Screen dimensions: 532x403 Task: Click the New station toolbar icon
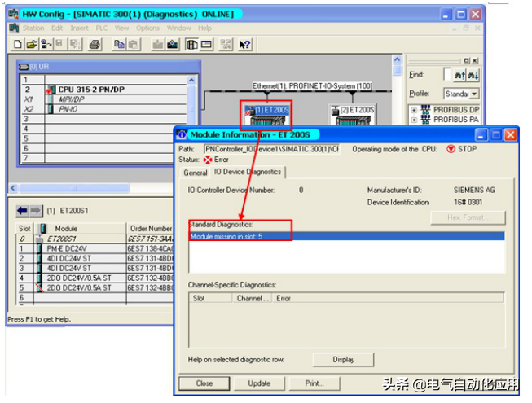18,44
